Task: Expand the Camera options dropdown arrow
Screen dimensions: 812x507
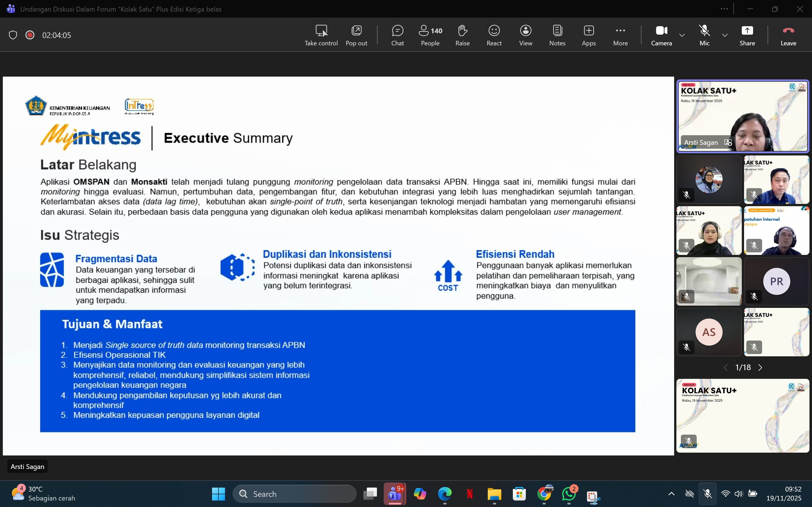Action: [x=682, y=35]
